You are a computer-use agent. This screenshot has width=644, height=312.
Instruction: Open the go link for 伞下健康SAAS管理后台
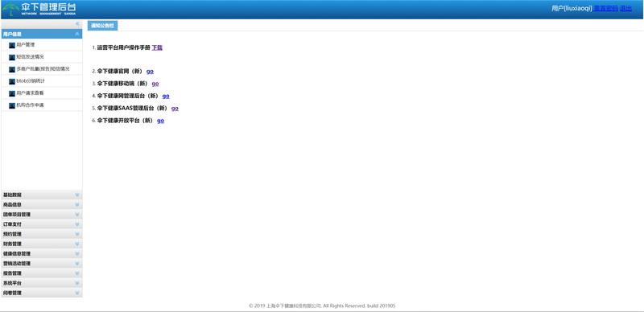(175, 109)
